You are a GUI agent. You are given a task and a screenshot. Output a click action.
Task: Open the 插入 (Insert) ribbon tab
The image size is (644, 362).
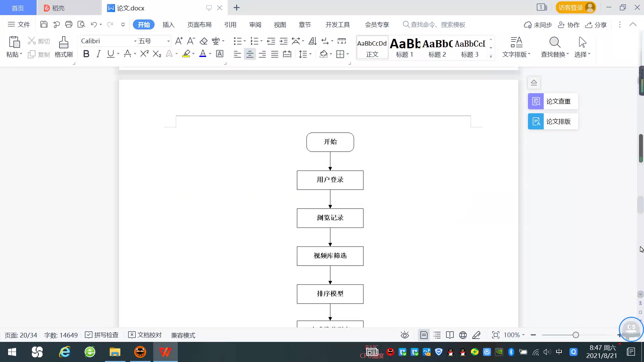pos(168,24)
